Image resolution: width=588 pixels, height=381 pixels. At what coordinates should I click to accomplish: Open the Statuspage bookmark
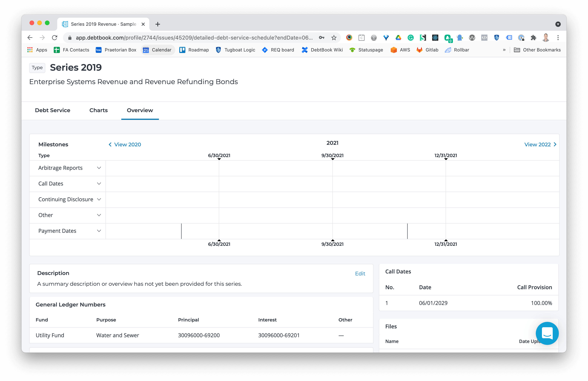pyautogui.click(x=366, y=50)
